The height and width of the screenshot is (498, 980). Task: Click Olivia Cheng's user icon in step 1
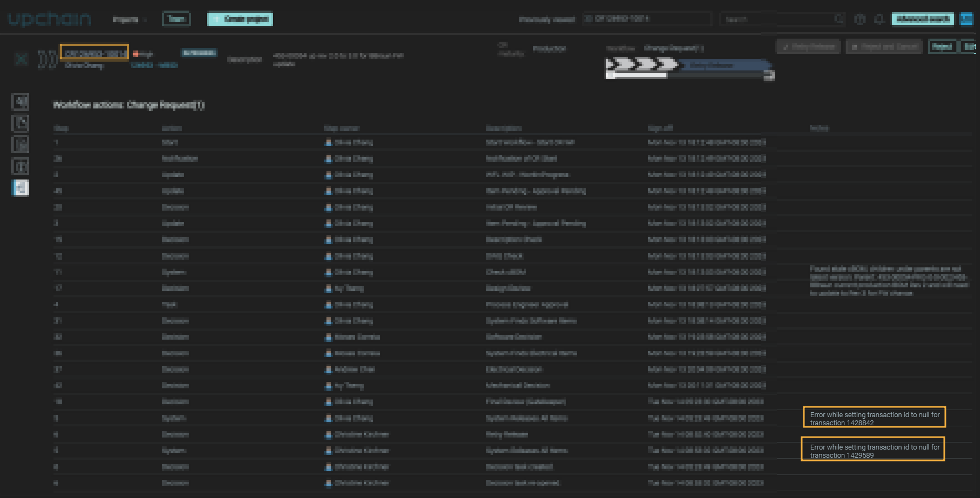[328, 143]
